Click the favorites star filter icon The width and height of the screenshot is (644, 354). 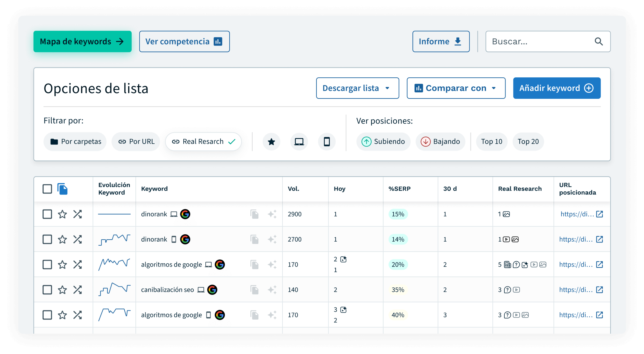coord(271,142)
